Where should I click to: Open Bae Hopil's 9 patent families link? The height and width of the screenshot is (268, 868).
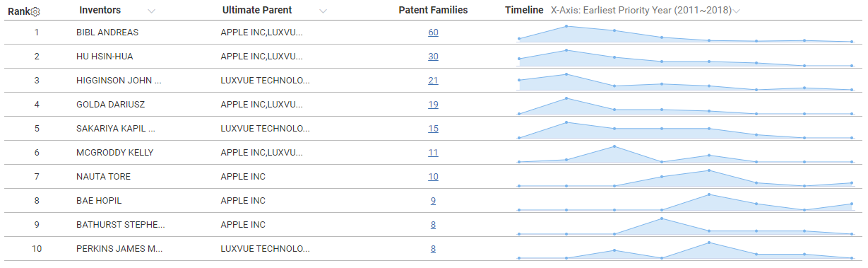[x=433, y=201]
